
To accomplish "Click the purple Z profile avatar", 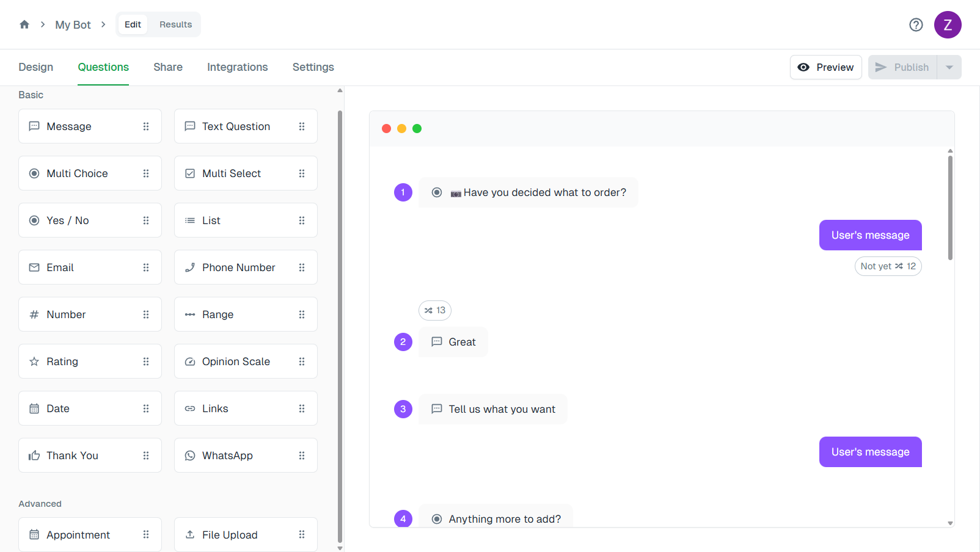I will [x=948, y=24].
